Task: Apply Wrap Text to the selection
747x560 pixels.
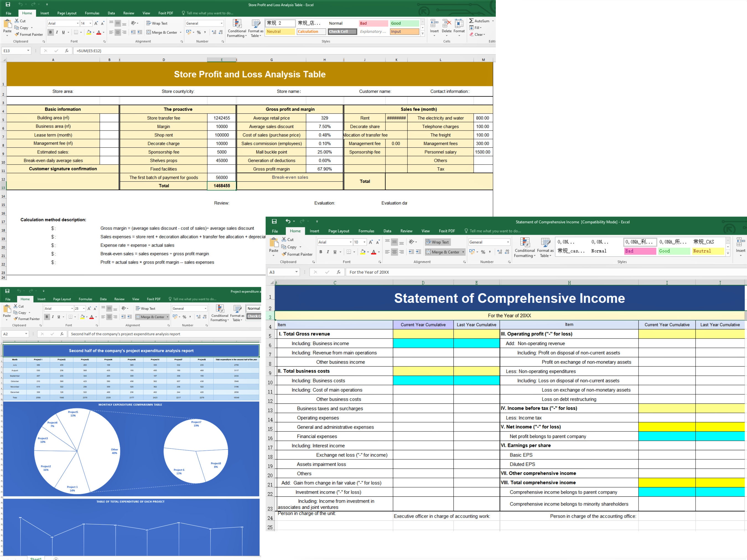Action: [157, 23]
